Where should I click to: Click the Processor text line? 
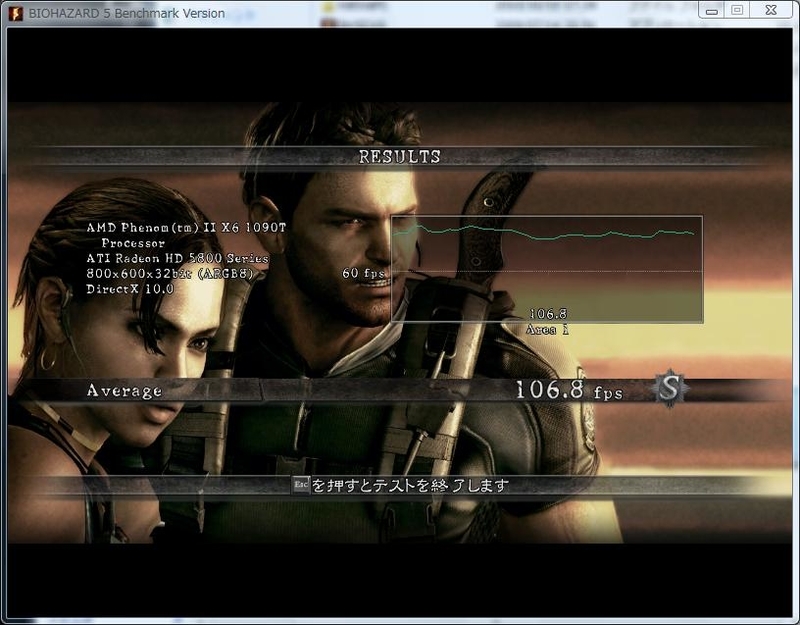point(133,243)
